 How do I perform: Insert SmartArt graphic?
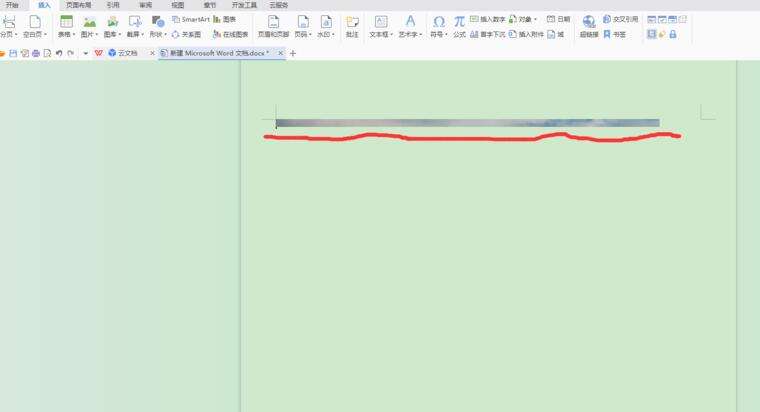pyautogui.click(x=190, y=19)
